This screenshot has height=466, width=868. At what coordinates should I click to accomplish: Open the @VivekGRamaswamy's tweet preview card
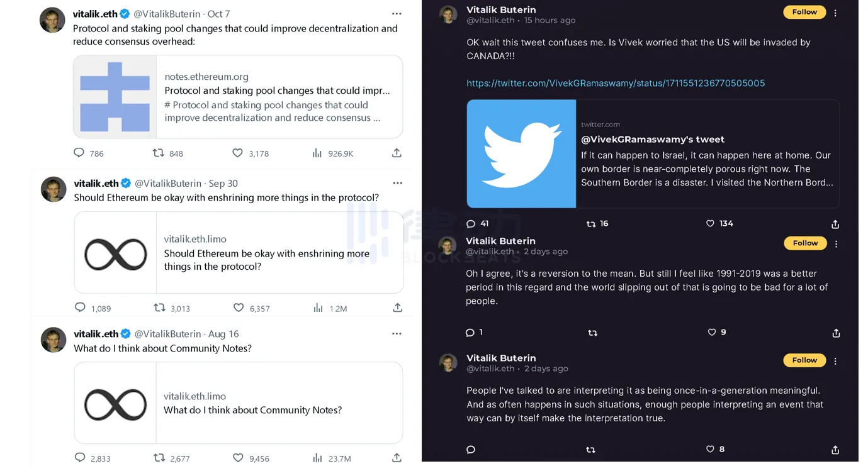pos(653,154)
